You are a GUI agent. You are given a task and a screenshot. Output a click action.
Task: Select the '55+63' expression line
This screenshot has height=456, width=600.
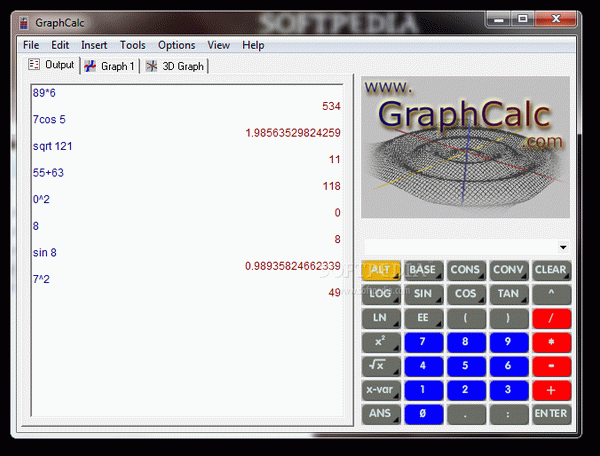tap(48, 173)
